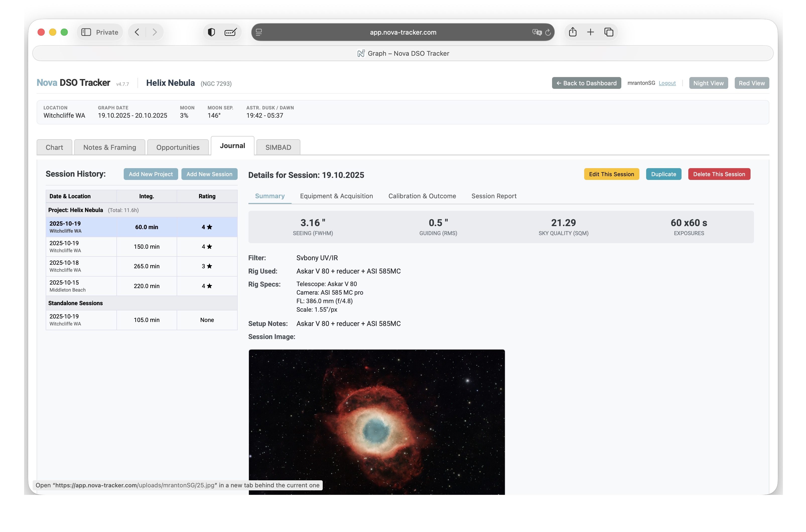Toggle the Safari sidebar icon

coord(86,32)
